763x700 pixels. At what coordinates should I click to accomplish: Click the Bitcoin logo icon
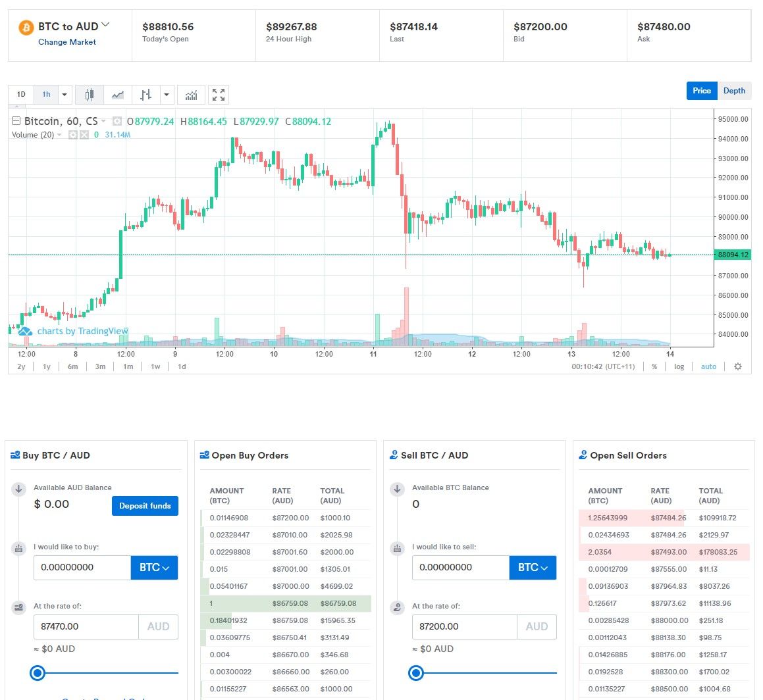(26, 27)
